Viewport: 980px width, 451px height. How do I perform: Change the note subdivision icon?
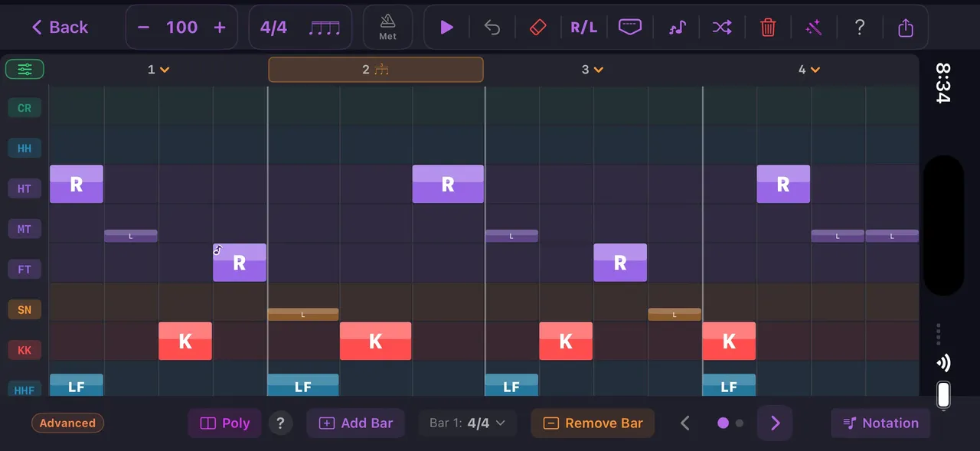(325, 28)
